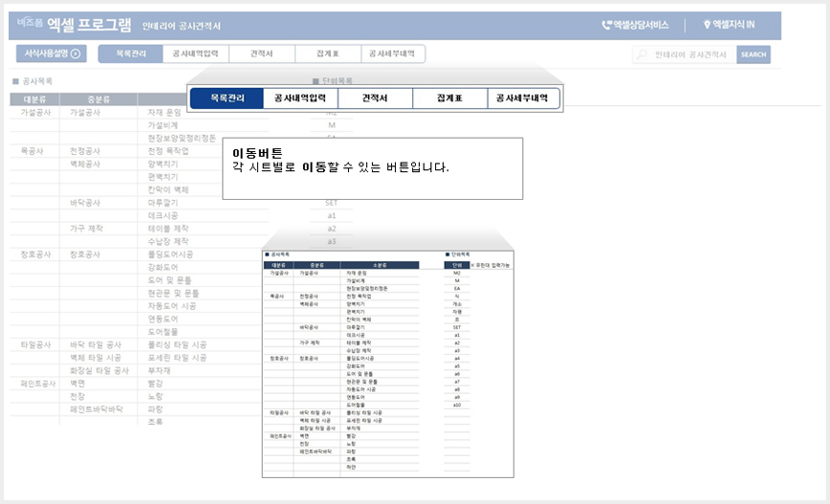
Task: Open the 서식사용설명 guide button
Action: (x=52, y=54)
